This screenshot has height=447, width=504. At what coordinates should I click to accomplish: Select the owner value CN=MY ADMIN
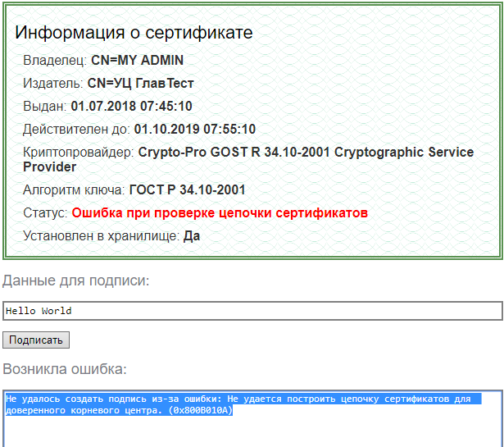pyautogui.click(x=137, y=60)
